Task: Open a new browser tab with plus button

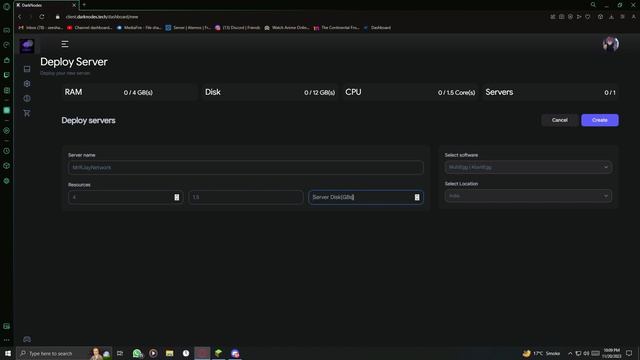Action: [84, 5]
